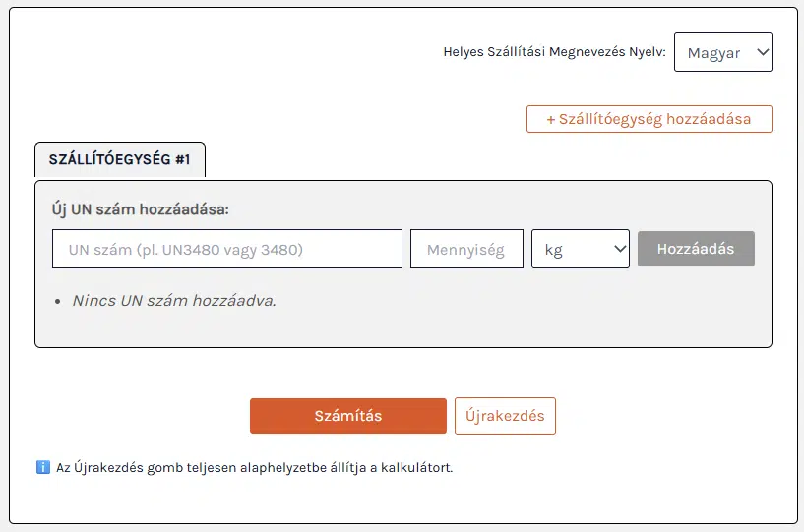Click the bullet before Nincs UN szám
The image size is (804, 532).
(x=59, y=301)
